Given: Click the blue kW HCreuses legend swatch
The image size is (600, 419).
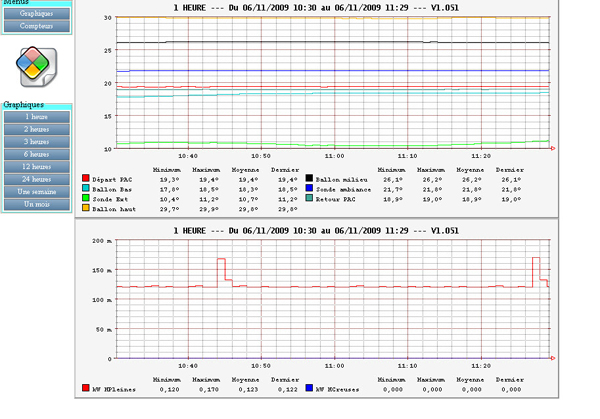Looking at the screenshot, I should [x=309, y=387].
